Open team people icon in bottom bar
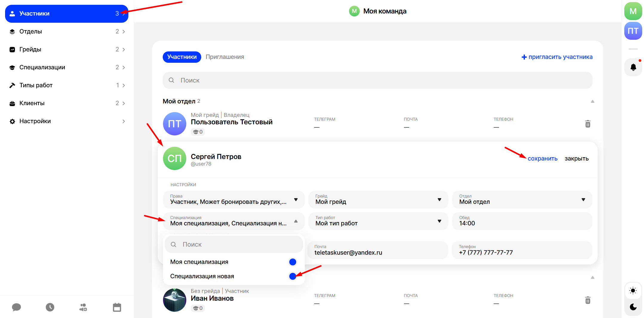 pos(83,307)
